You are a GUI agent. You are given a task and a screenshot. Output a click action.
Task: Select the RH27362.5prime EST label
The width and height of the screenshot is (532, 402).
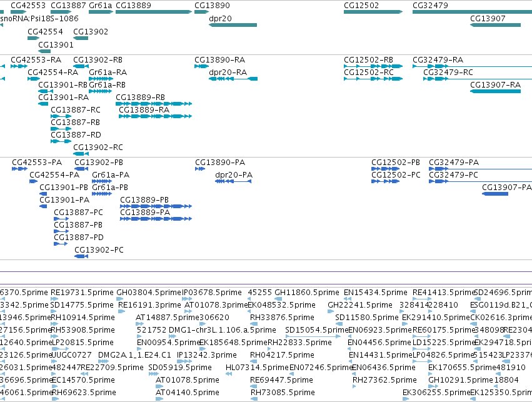coord(384,381)
